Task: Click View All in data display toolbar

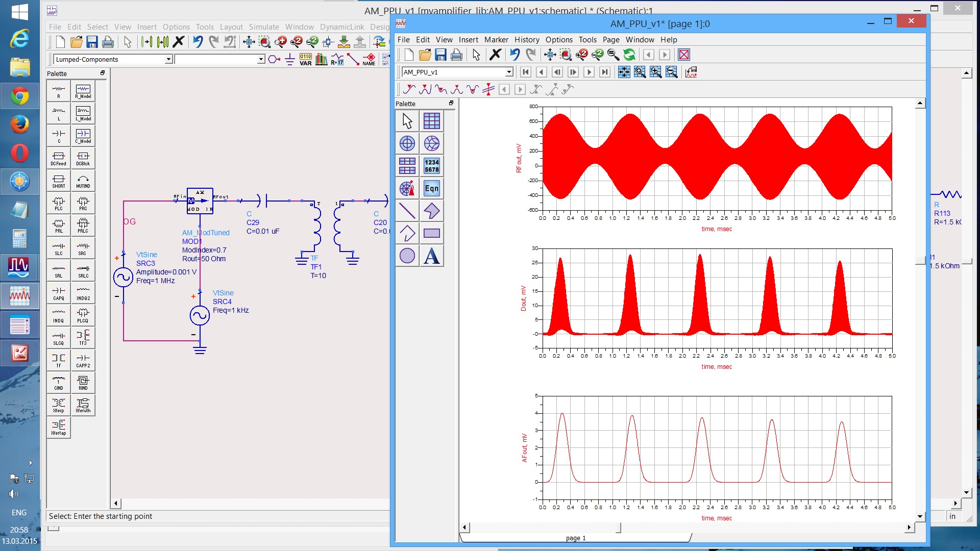Action: click(550, 55)
